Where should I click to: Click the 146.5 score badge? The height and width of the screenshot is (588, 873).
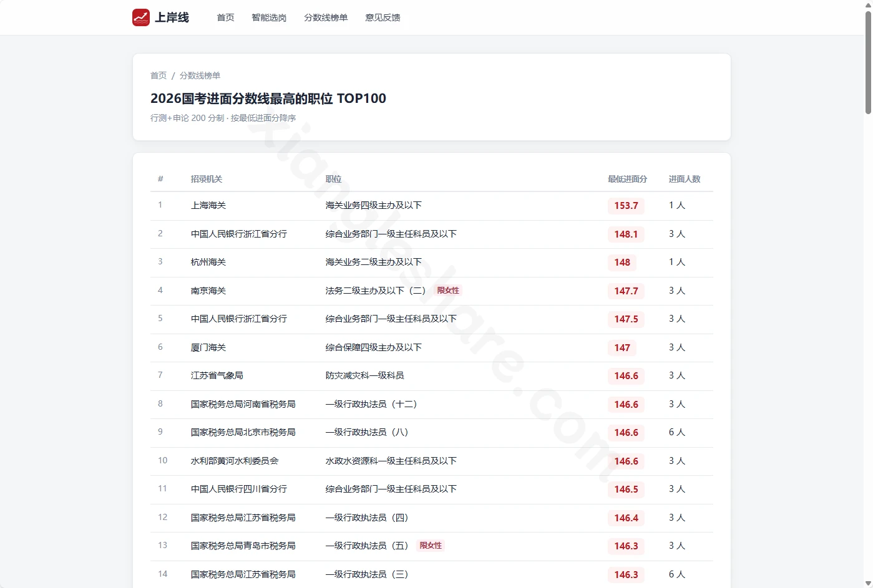pyautogui.click(x=626, y=489)
